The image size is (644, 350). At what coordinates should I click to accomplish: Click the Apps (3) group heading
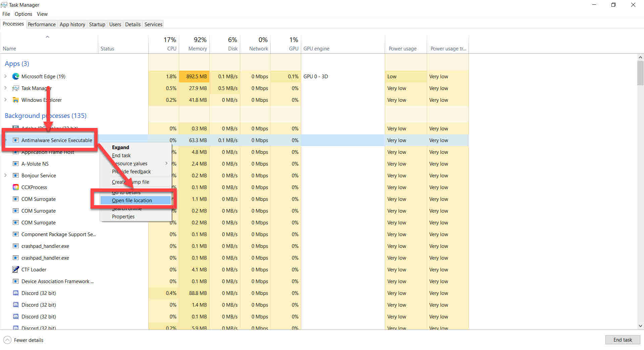(17, 63)
